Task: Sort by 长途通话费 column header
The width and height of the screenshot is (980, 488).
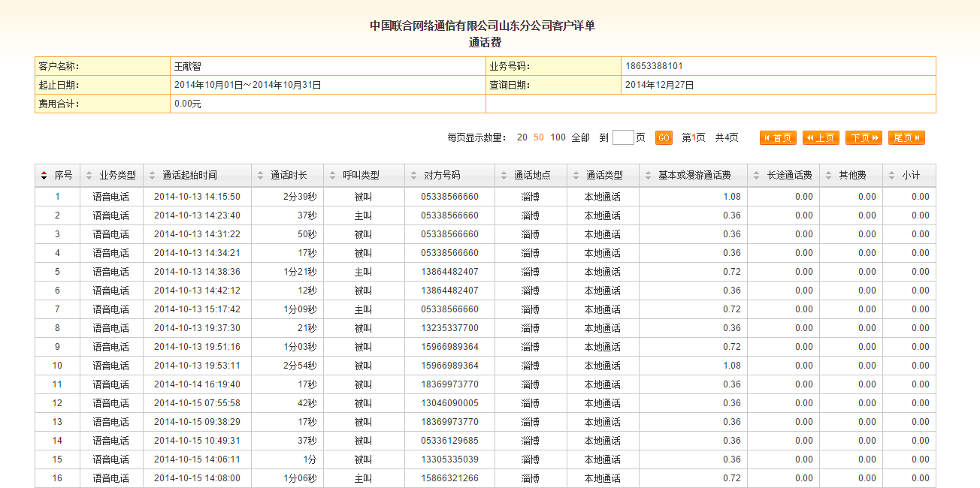Action: pyautogui.click(x=789, y=176)
